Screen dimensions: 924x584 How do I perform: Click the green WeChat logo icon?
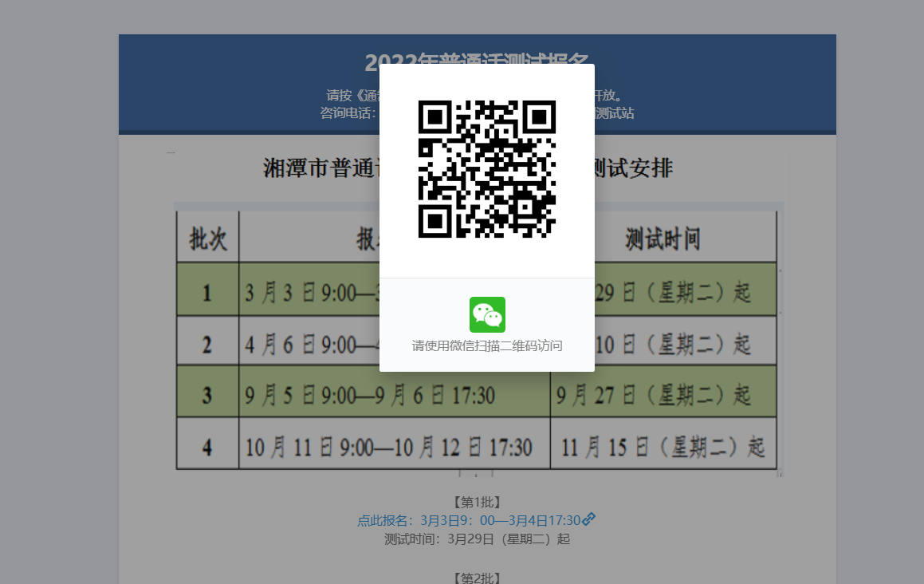[487, 314]
